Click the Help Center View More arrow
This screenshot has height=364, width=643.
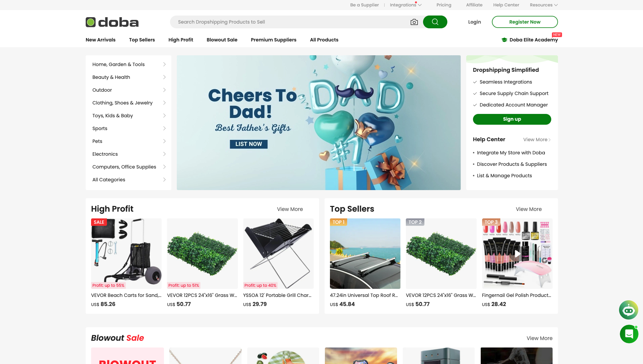[x=550, y=140]
